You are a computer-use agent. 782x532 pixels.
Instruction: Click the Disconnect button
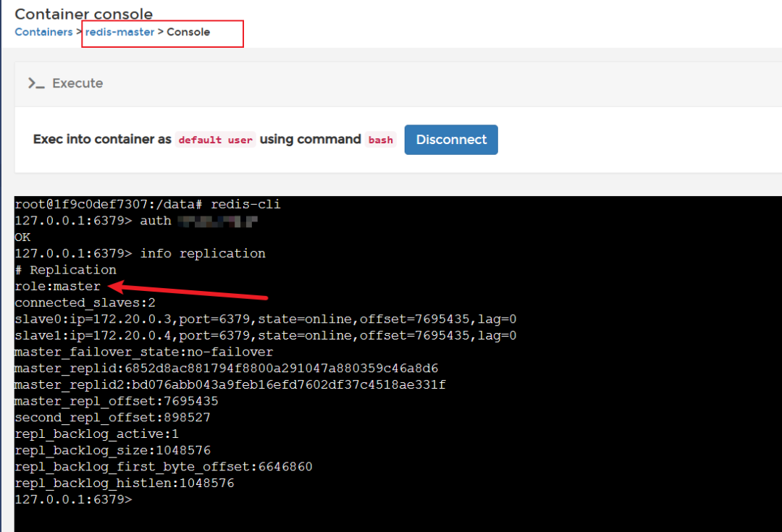coord(451,140)
